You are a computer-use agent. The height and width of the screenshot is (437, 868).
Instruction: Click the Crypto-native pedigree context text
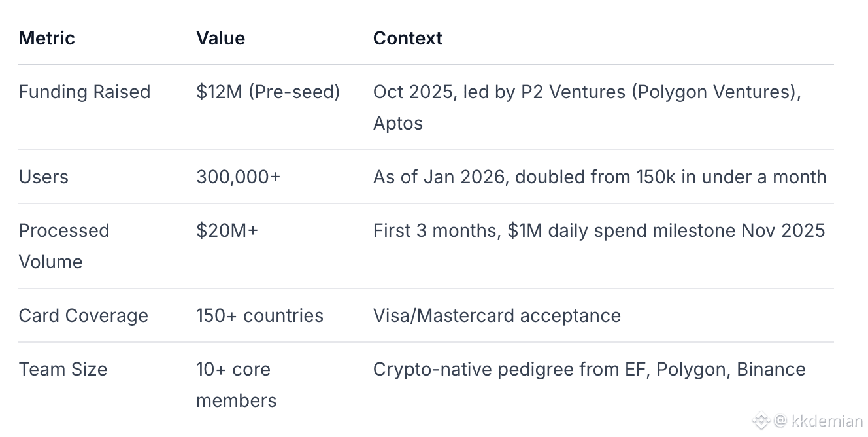pyautogui.click(x=589, y=369)
